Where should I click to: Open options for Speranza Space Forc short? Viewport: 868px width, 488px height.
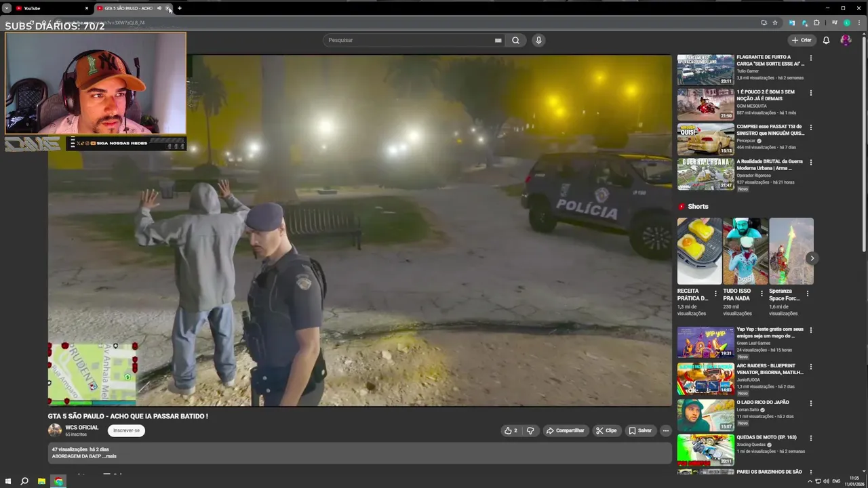coord(807,294)
